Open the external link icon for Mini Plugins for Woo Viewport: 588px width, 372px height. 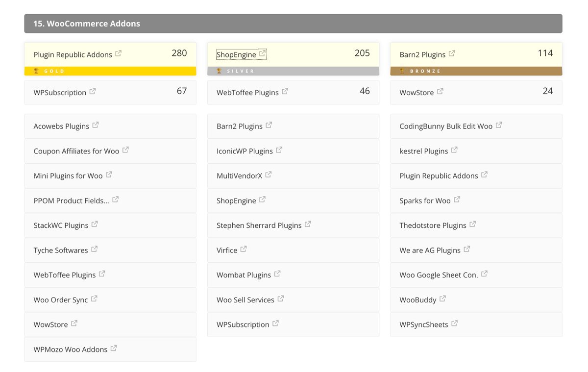(x=109, y=175)
